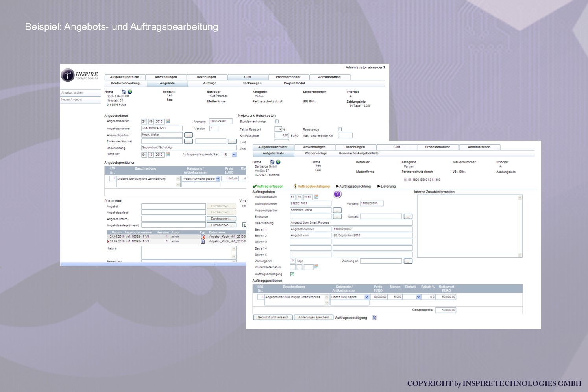Click the Administrator abmelden link
Viewport: 588px width, 392px height.
pos(365,68)
